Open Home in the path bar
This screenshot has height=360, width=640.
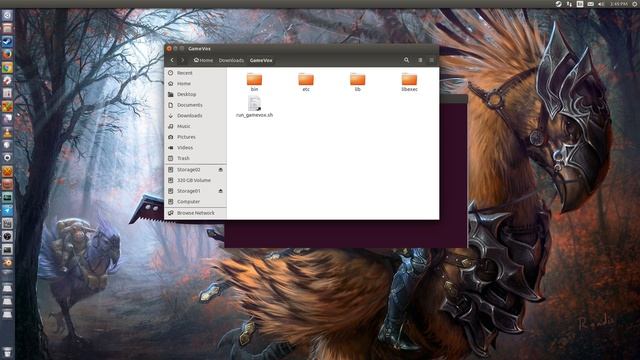click(203, 60)
